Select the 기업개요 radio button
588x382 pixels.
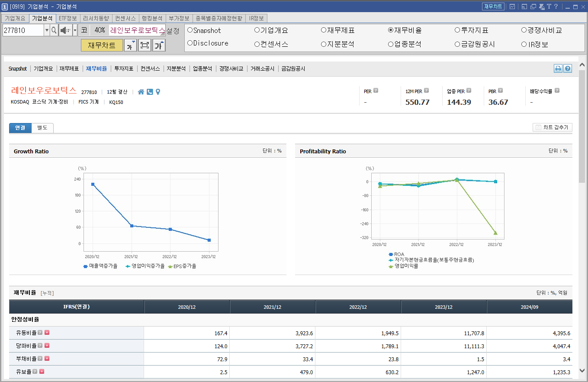pos(257,30)
